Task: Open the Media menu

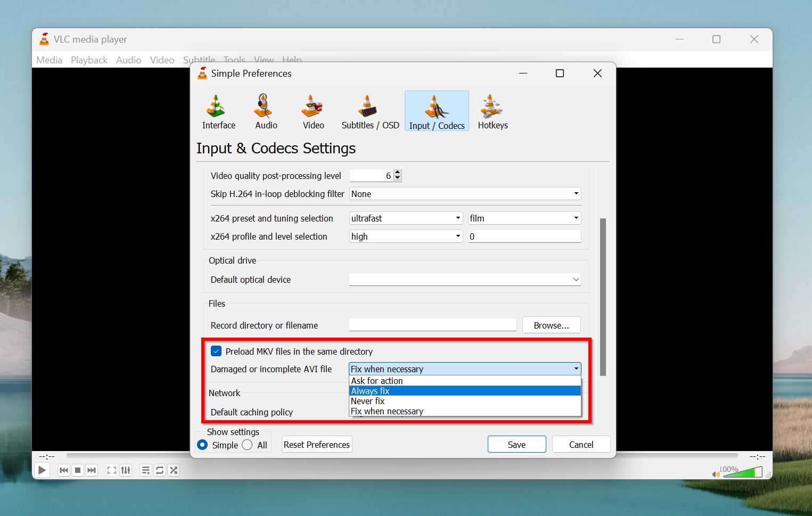Action: (x=49, y=60)
